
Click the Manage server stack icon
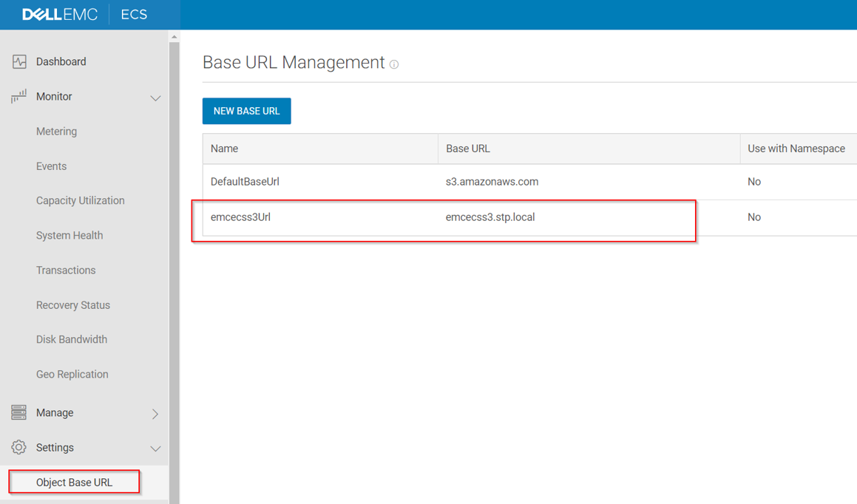click(19, 412)
